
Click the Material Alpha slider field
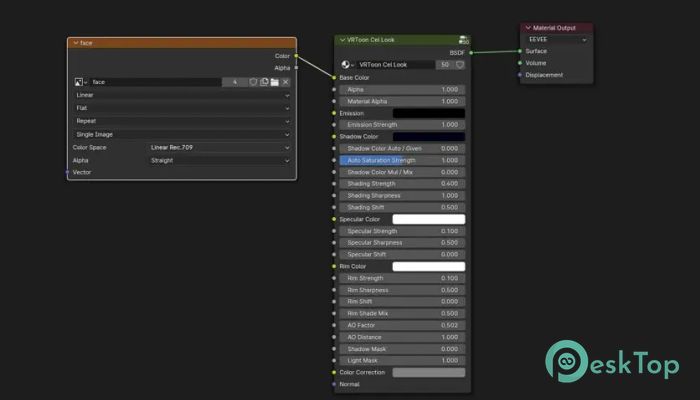[402, 101]
